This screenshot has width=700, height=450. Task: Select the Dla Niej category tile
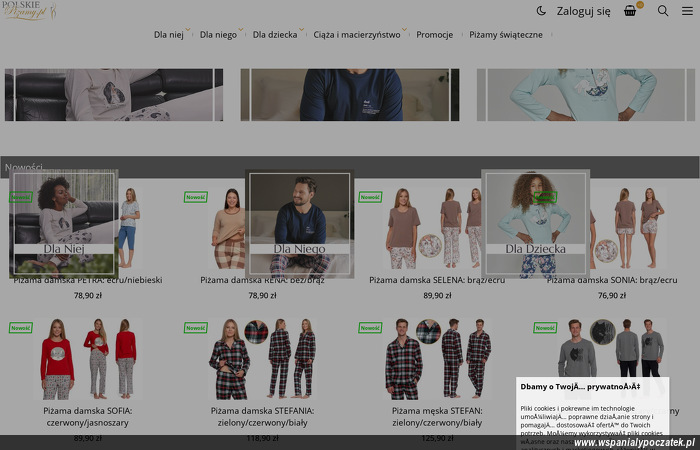[64, 224]
